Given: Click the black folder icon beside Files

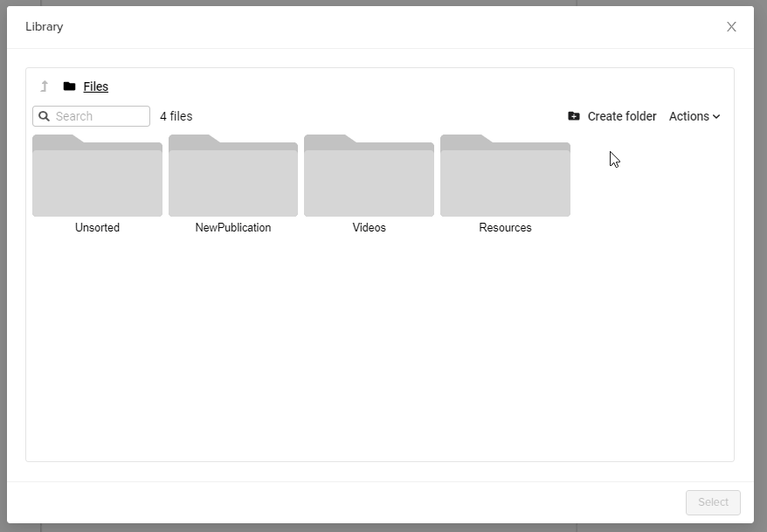Looking at the screenshot, I should coord(70,86).
